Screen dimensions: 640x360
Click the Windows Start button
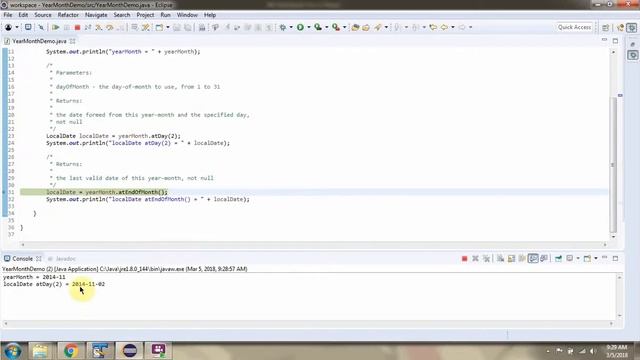point(12,351)
